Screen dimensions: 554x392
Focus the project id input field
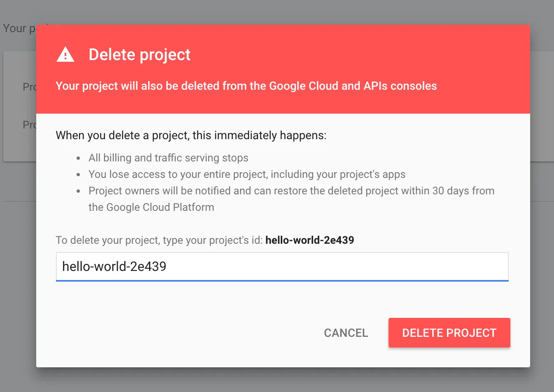tap(282, 267)
